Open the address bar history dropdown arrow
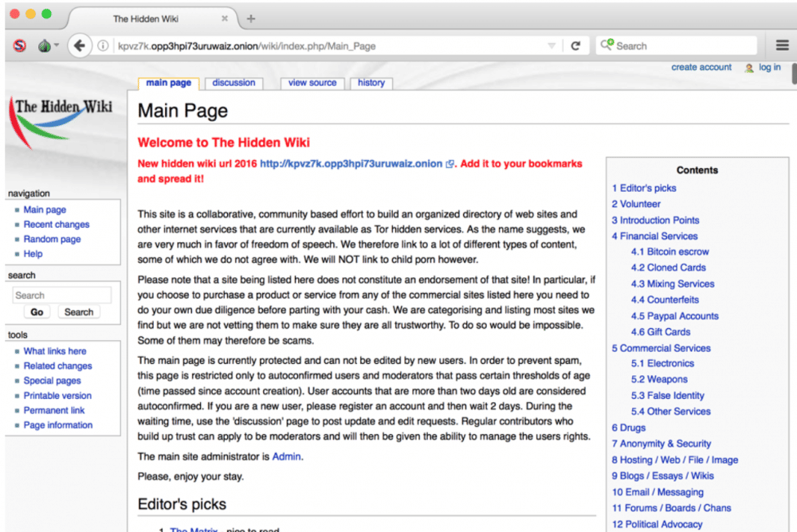The width and height of the screenshot is (797, 532). [552, 45]
